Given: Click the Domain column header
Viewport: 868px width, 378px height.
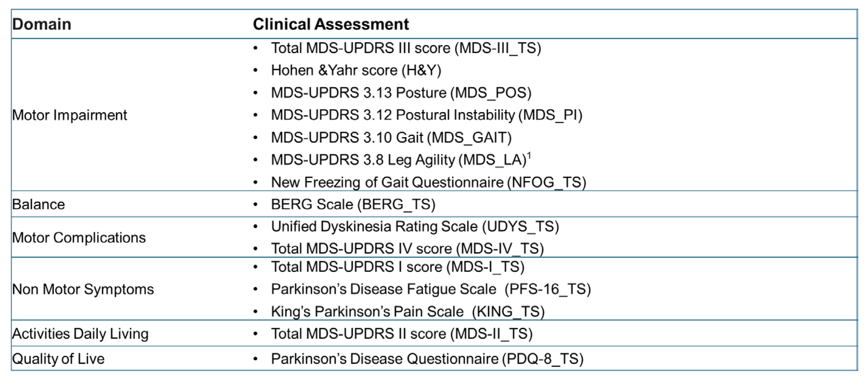Looking at the screenshot, I should point(42,24).
